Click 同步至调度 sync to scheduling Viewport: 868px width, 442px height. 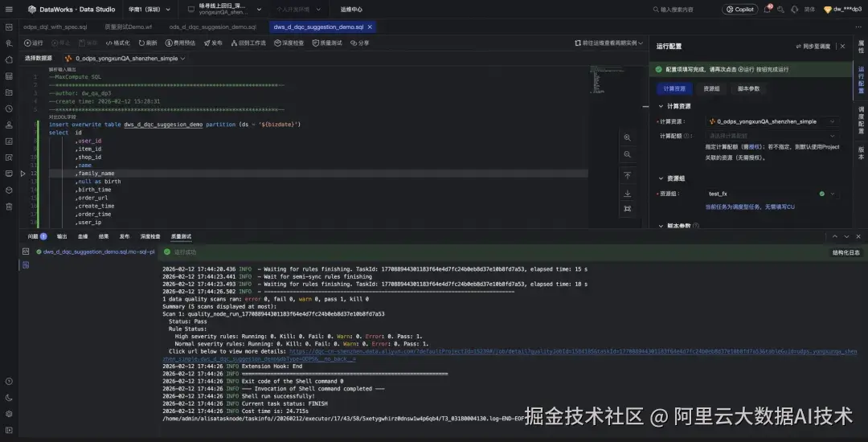point(813,47)
